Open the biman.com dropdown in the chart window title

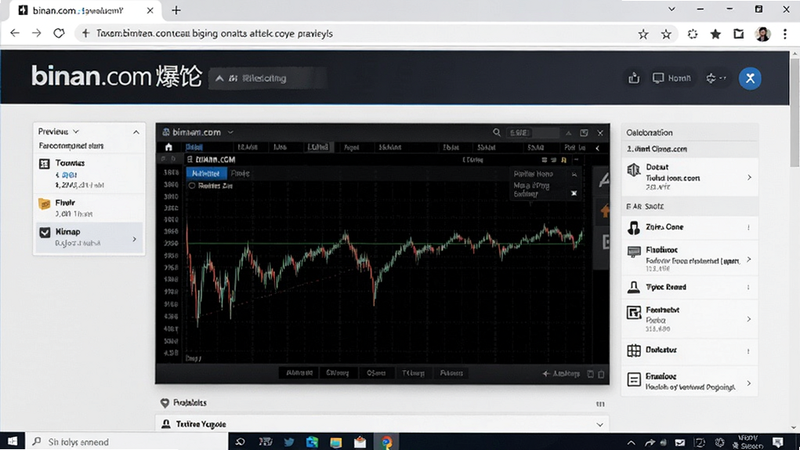pyautogui.click(x=231, y=133)
